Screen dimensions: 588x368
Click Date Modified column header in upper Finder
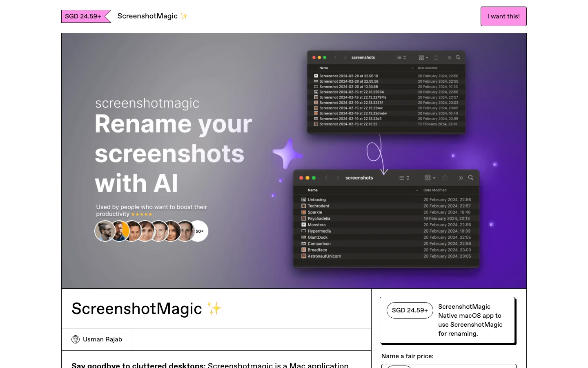[428, 68]
